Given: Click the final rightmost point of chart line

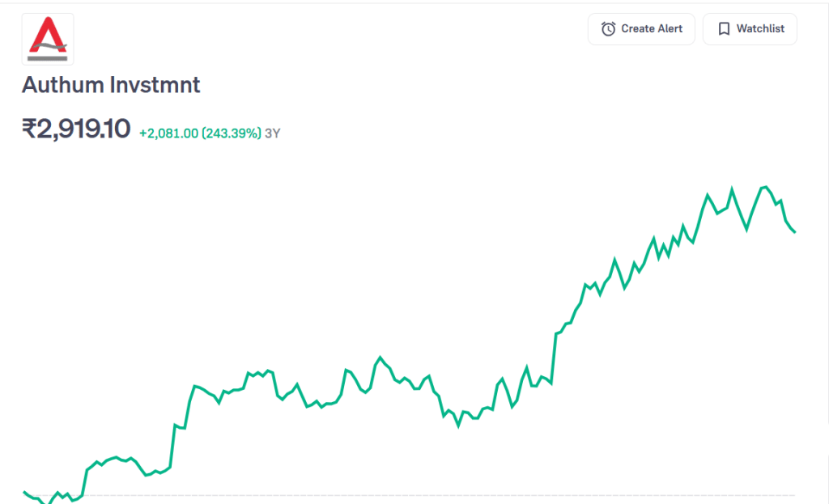Looking at the screenshot, I should [x=795, y=232].
